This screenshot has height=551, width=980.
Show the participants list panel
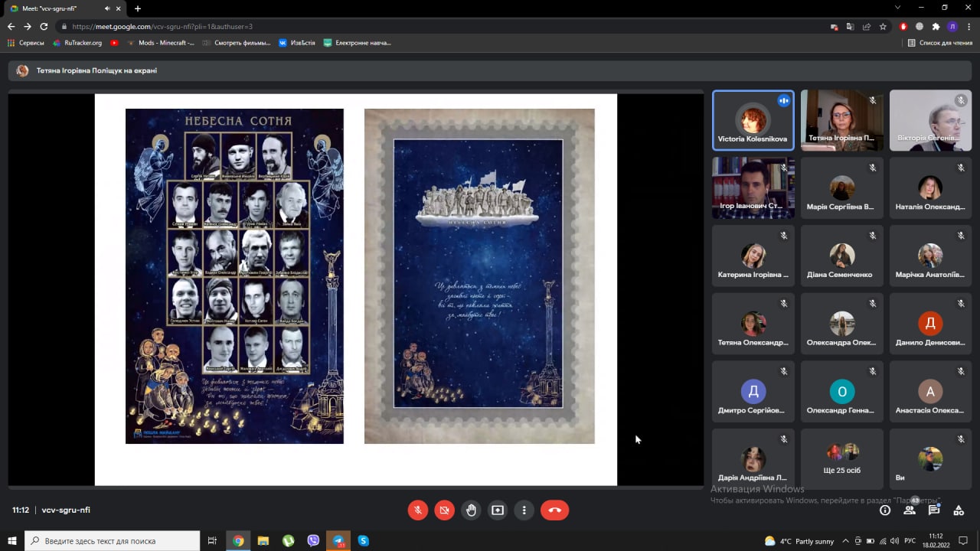[x=910, y=510]
